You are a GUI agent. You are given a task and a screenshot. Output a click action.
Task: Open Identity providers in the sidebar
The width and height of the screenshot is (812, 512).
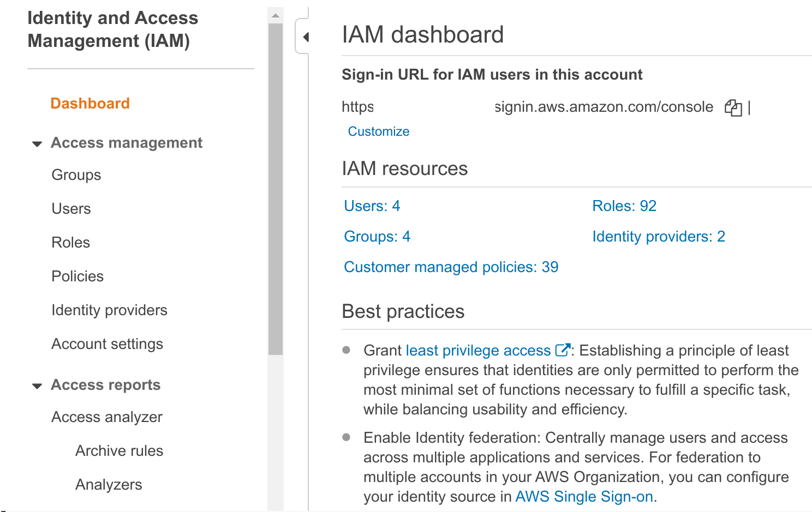(x=109, y=310)
